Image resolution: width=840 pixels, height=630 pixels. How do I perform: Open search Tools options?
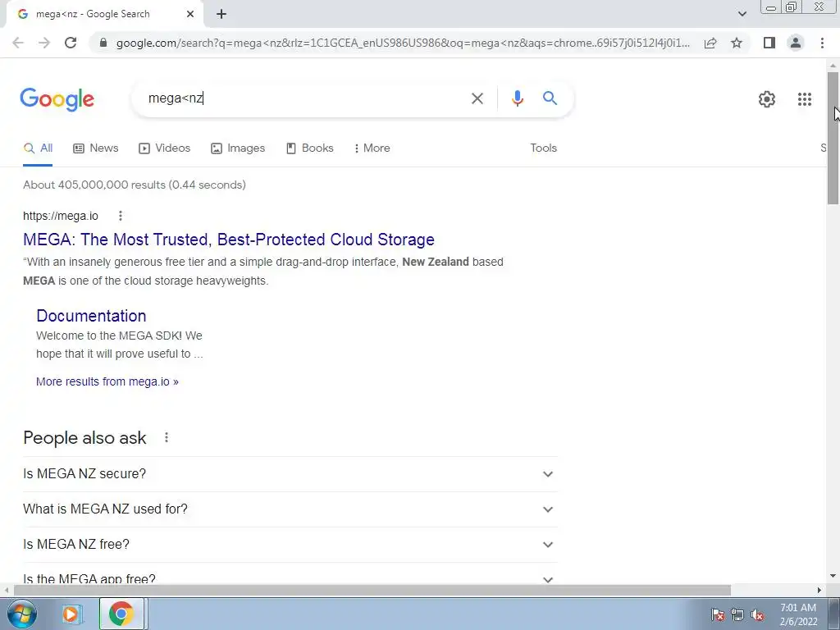[543, 148]
